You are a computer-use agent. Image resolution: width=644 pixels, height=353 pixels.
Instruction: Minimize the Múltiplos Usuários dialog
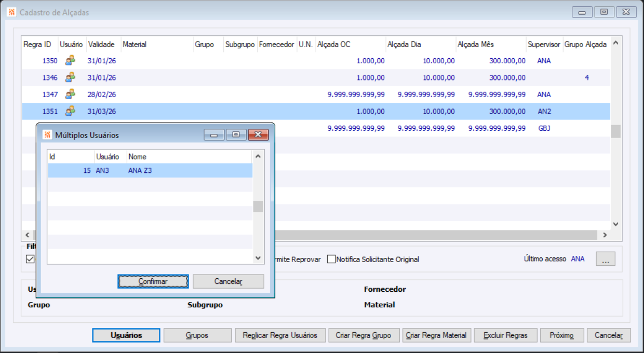coord(214,135)
